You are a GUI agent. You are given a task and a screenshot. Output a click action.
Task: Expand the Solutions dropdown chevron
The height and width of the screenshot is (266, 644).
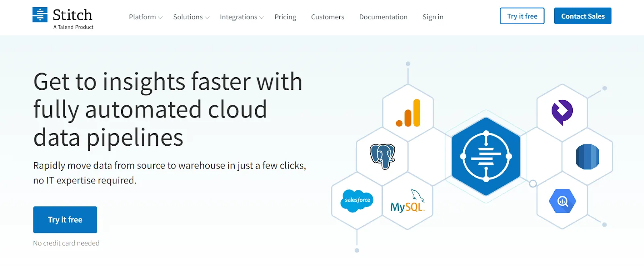pos(207,18)
